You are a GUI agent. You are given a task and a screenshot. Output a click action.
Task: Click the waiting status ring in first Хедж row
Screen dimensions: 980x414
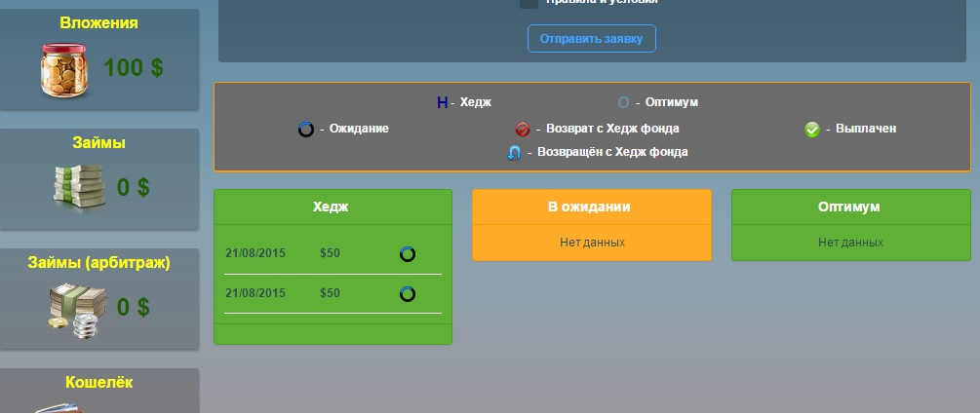[408, 254]
